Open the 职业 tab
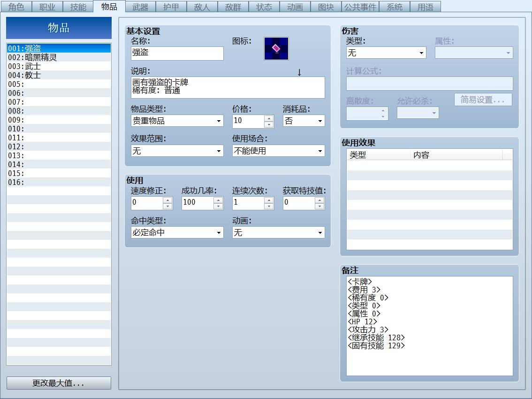 pyautogui.click(x=47, y=7)
